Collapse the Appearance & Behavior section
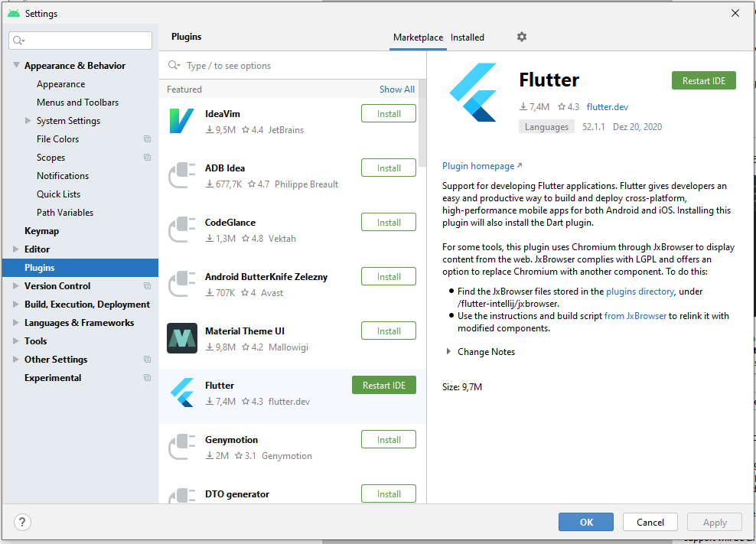Image resolution: width=756 pixels, height=544 pixels. click(x=16, y=65)
